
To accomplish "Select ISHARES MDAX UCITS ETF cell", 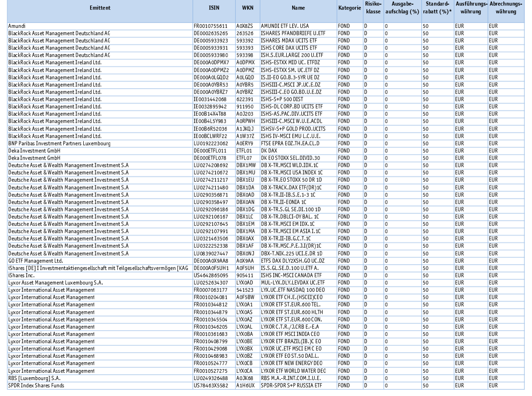I will coord(298,40).
